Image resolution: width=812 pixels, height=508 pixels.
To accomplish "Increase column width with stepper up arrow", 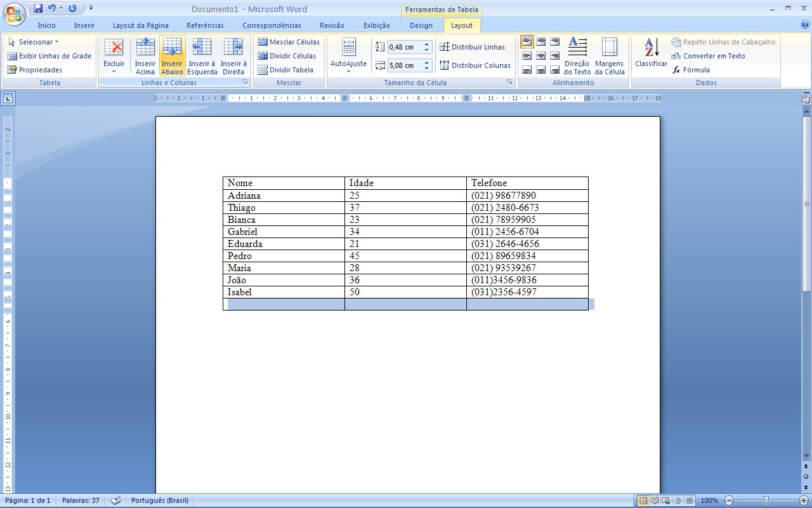I will [x=427, y=62].
